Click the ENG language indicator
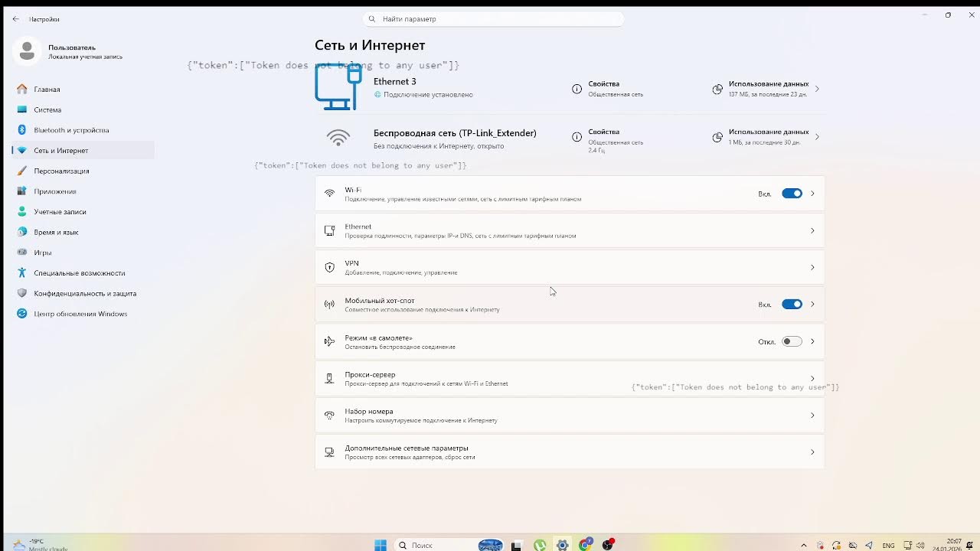 point(888,546)
